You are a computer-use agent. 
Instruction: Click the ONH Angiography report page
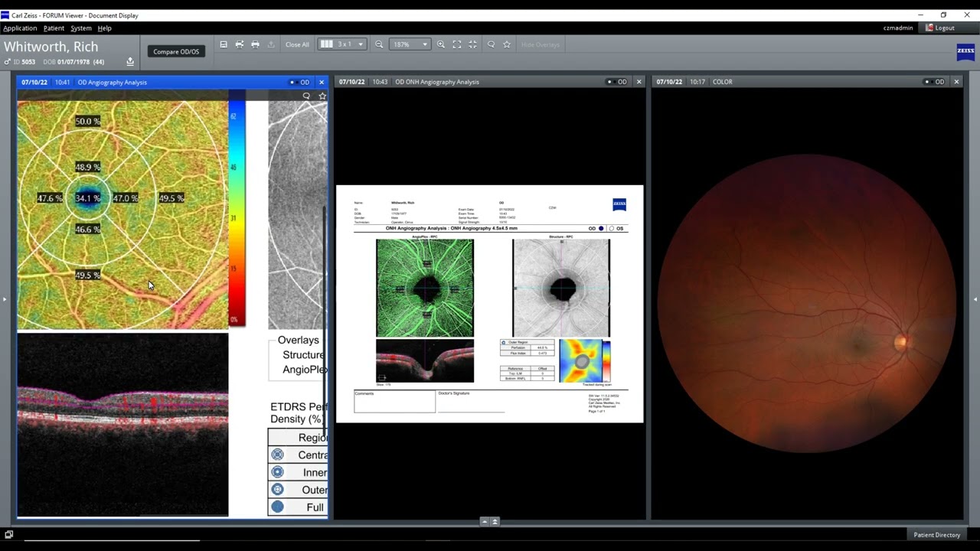pos(490,304)
